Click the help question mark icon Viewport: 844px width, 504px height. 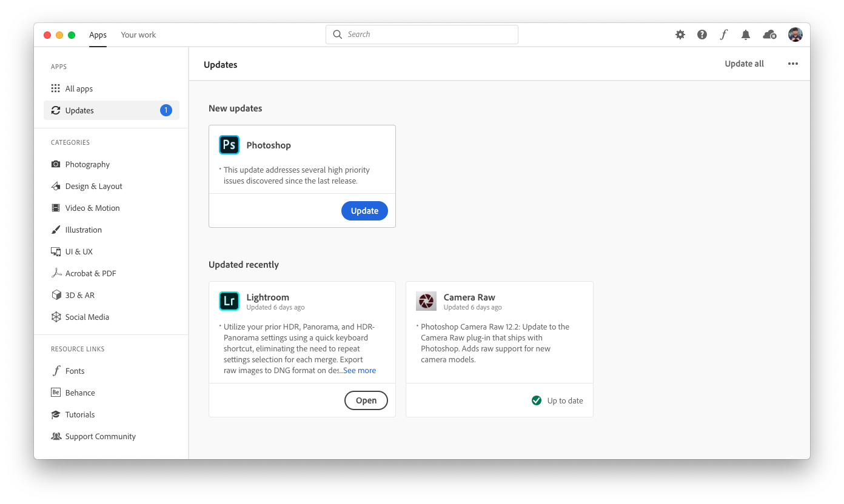(702, 35)
